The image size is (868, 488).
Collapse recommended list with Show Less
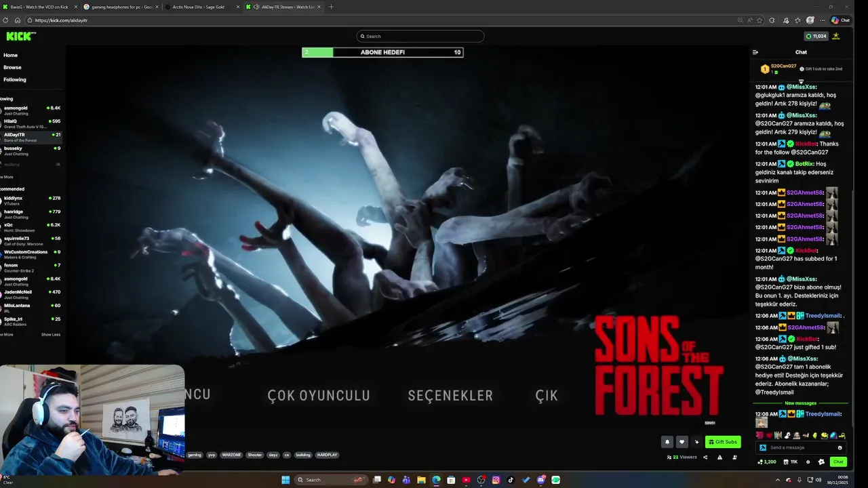pos(51,334)
